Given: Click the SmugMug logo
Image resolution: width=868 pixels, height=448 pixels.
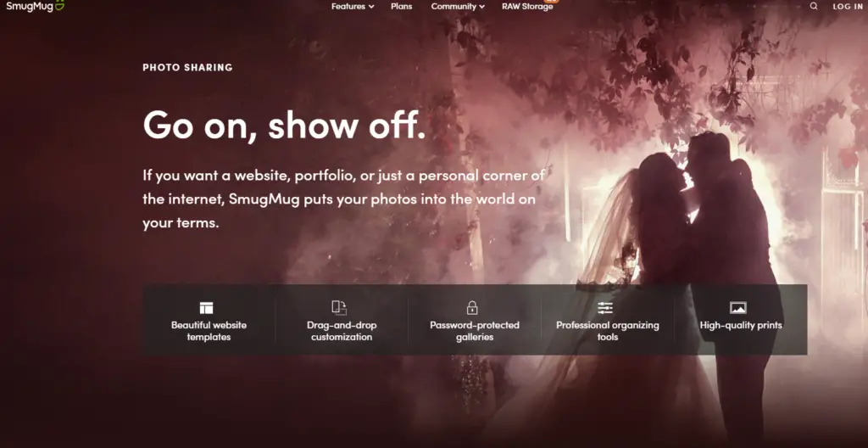Looking at the screenshot, I should coord(36,6).
